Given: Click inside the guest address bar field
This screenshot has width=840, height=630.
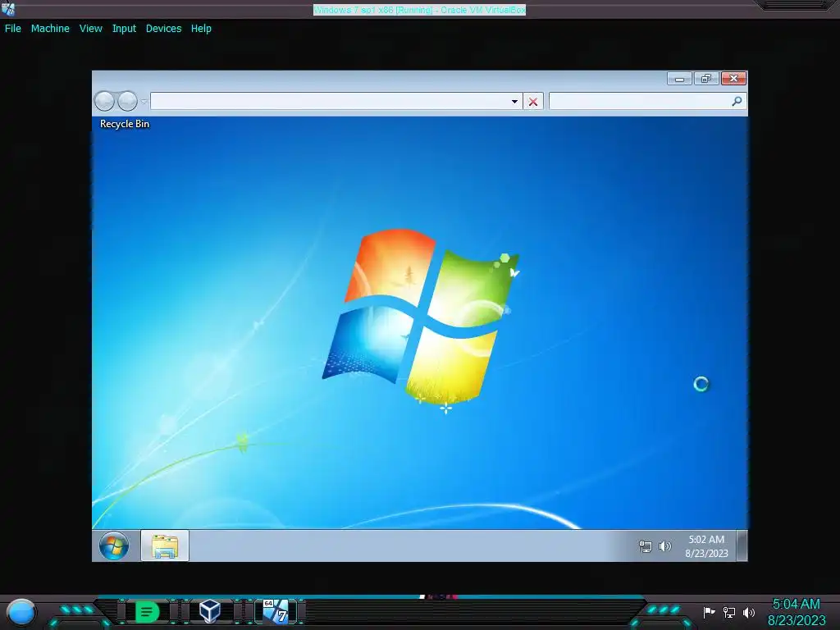Looking at the screenshot, I should (329, 101).
